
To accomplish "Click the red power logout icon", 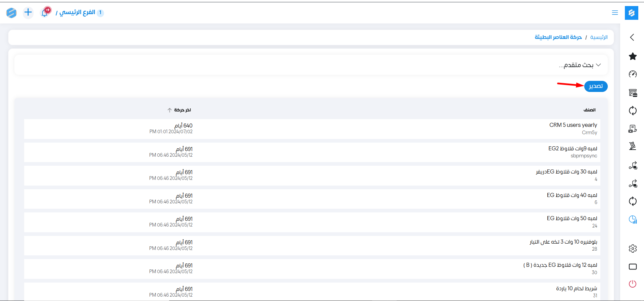I will tap(633, 284).
